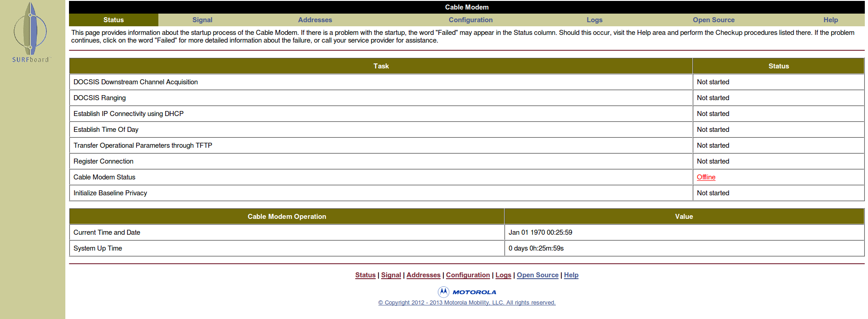Screen dimensions: 868x319
Task: Open the Signal tab
Action: tap(202, 20)
